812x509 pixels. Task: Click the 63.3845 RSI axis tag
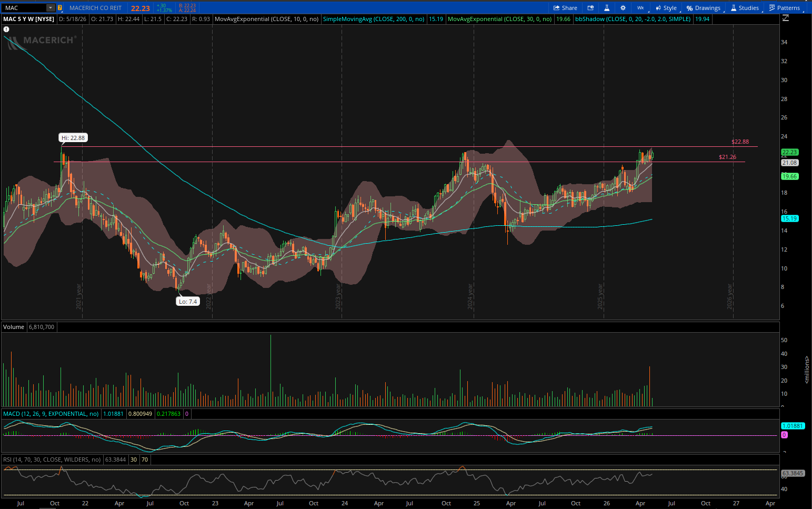[793, 473]
